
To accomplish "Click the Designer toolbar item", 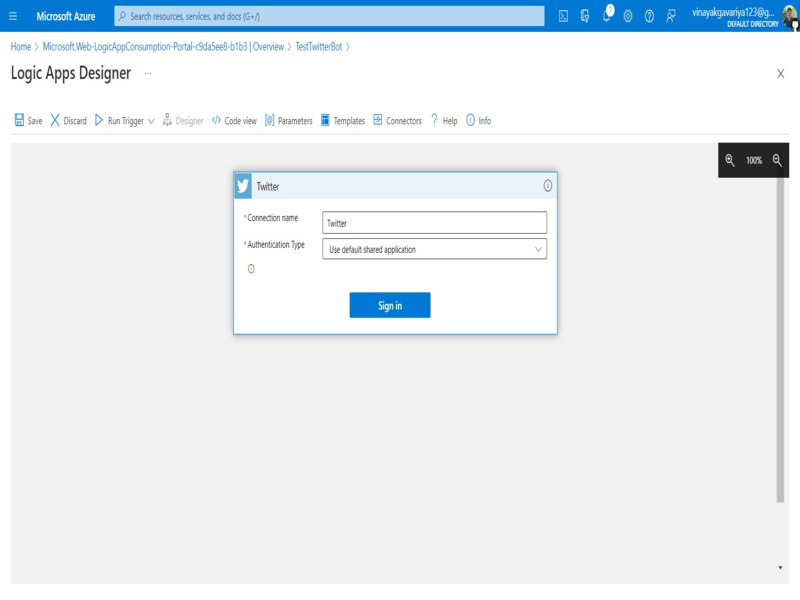I will click(183, 120).
